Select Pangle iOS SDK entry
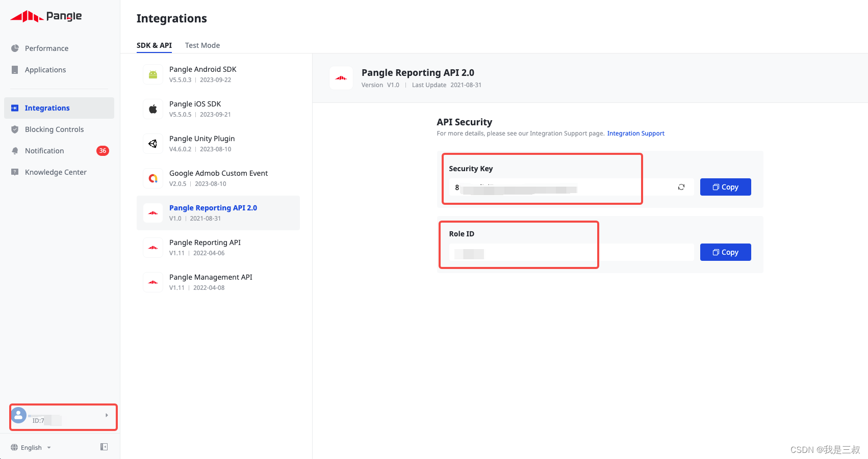 pyautogui.click(x=218, y=109)
